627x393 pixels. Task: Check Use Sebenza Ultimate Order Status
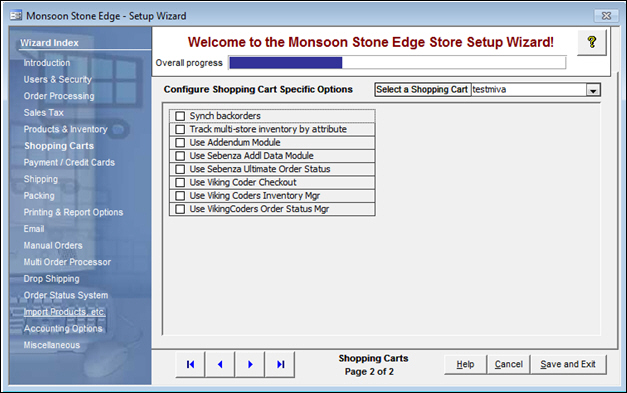(x=180, y=169)
